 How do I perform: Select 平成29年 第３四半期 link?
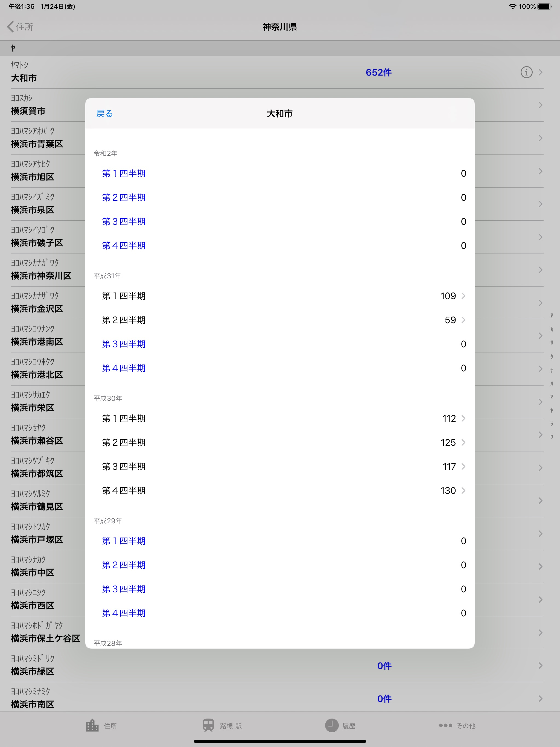pos(124,589)
